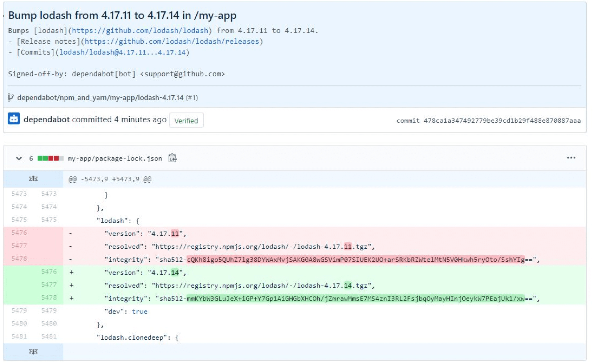Click added line number 5478
Image resolution: width=594 pixels, height=364 pixels.
(x=49, y=298)
